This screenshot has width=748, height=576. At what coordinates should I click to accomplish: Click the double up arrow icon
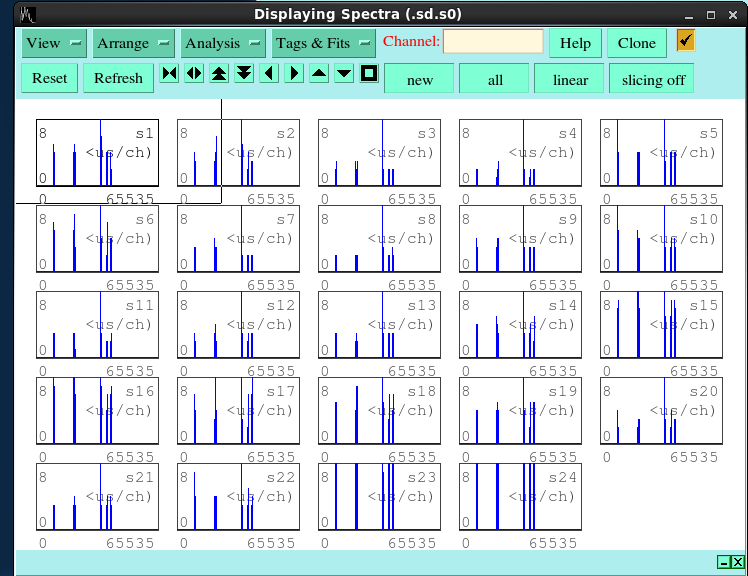pos(219,74)
